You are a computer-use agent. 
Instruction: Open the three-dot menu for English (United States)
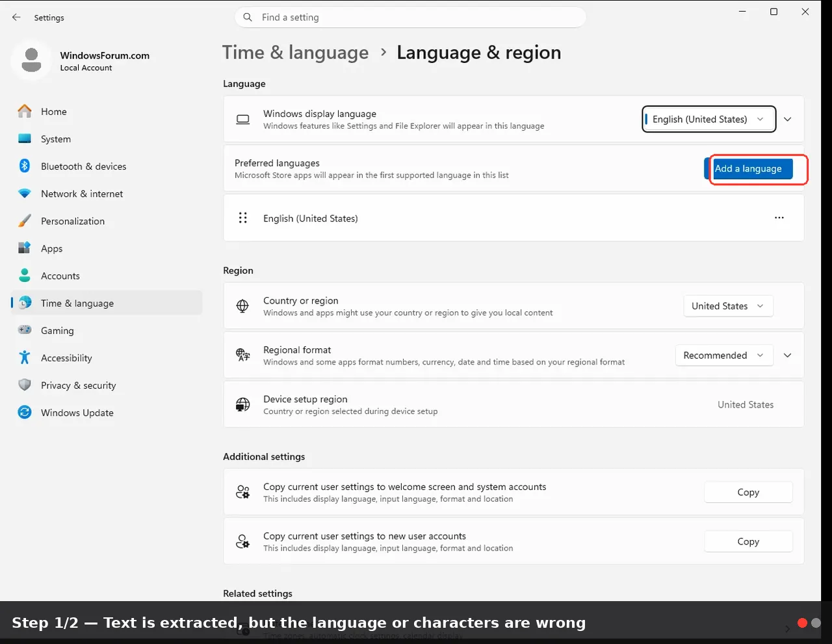[779, 218]
